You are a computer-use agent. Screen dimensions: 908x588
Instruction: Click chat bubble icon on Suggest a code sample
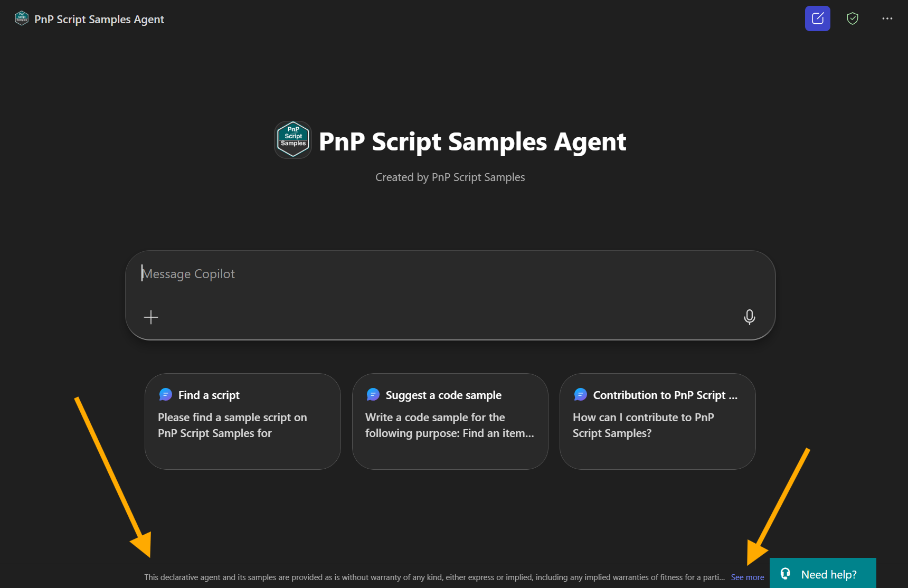[373, 395]
